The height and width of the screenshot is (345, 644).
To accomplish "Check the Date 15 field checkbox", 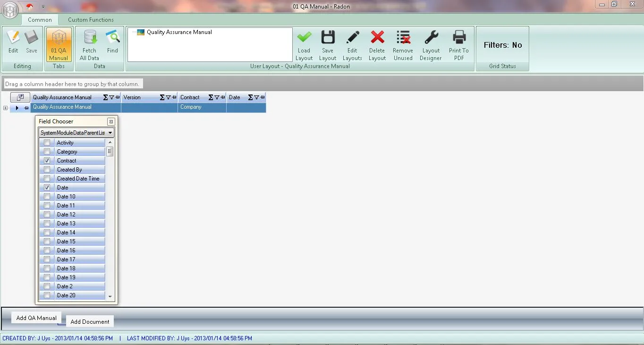I will (x=47, y=241).
